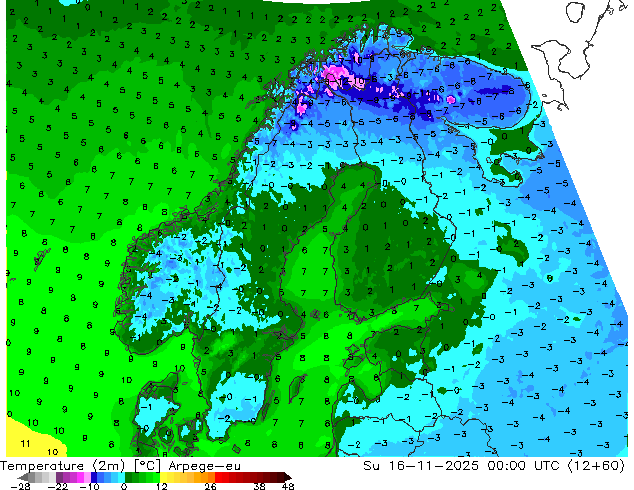Click the '(12+60)' forecast run text

pos(596,466)
